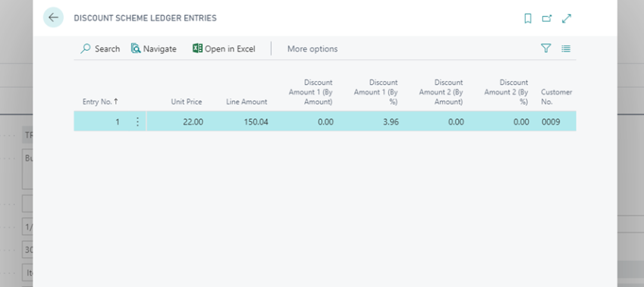Click the Search magnifier icon
Image resolution: width=644 pixels, height=287 pixels.
[x=86, y=48]
